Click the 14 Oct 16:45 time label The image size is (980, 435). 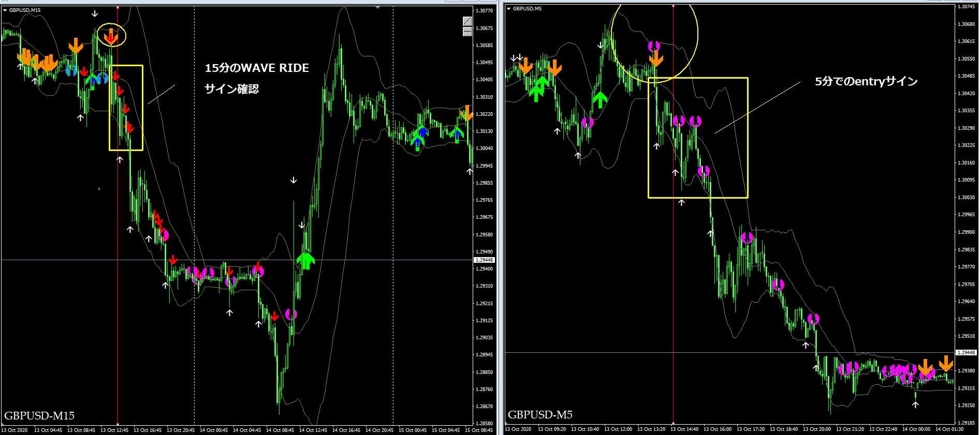point(346,430)
